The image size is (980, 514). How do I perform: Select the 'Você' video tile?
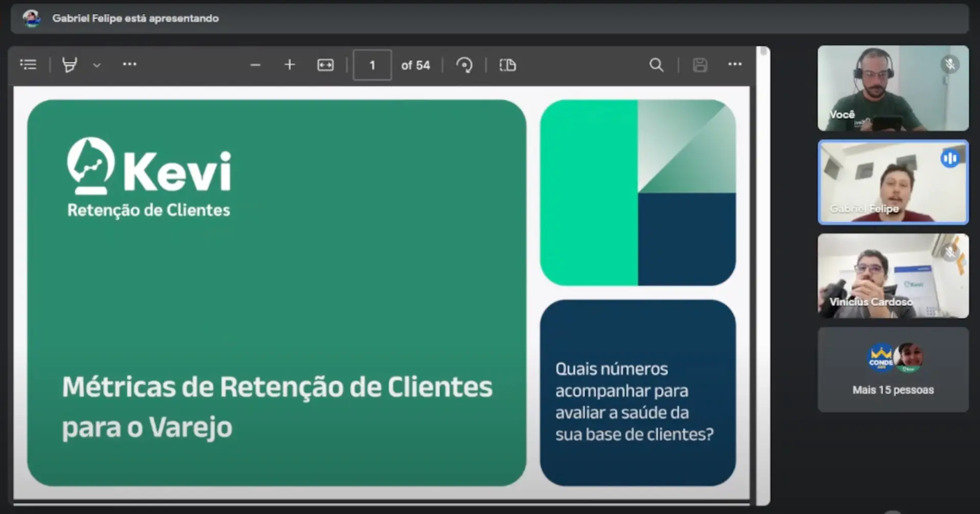pos(893,88)
